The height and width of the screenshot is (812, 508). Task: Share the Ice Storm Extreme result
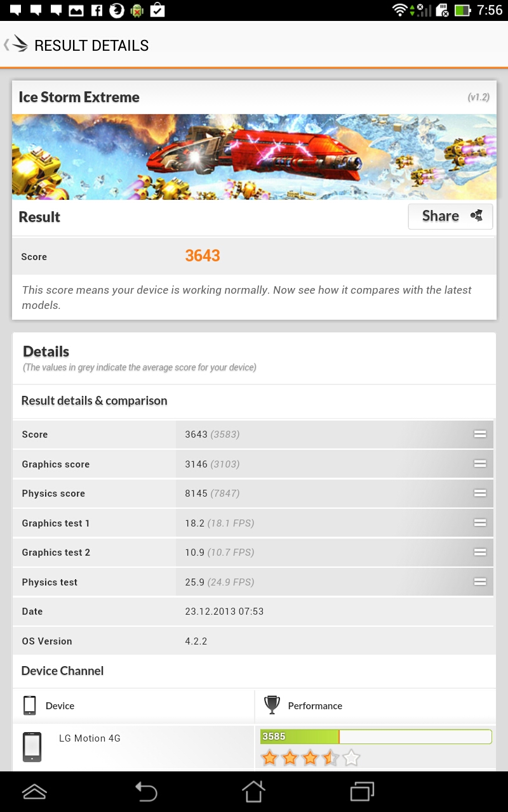point(450,216)
